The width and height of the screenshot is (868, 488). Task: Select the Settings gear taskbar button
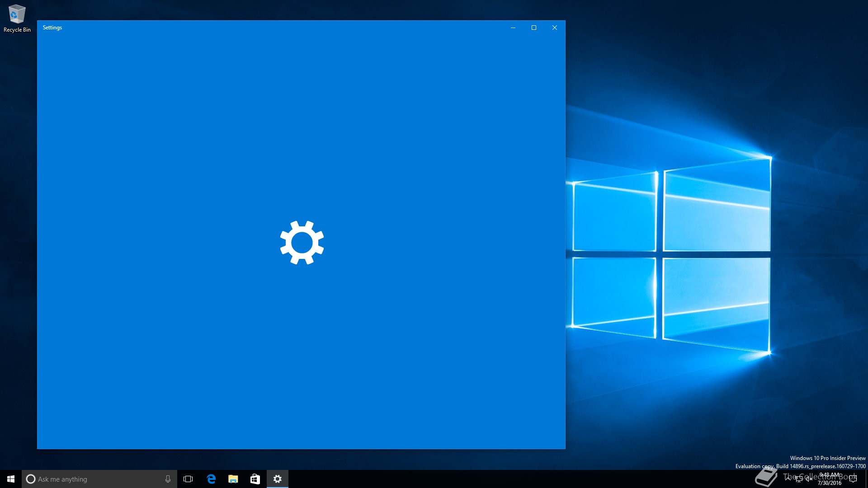pyautogui.click(x=278, y=479)
